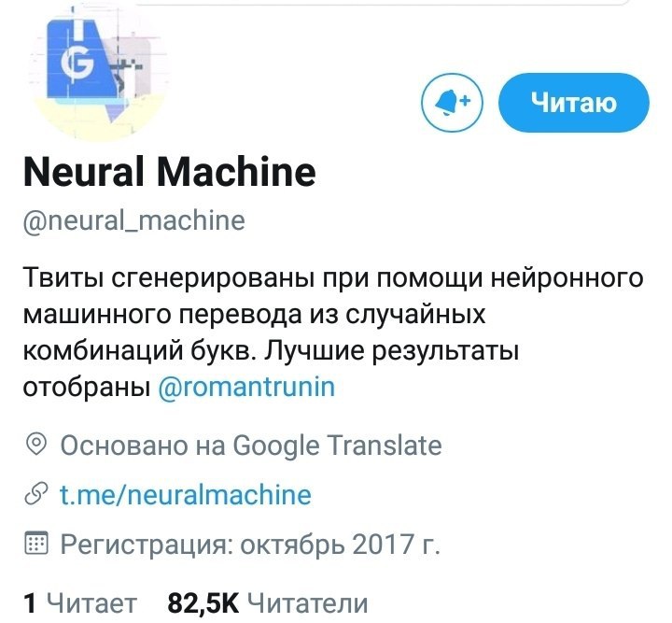
Task: Tap the G logo inside the avatar
Action: [x=77, y=64]
